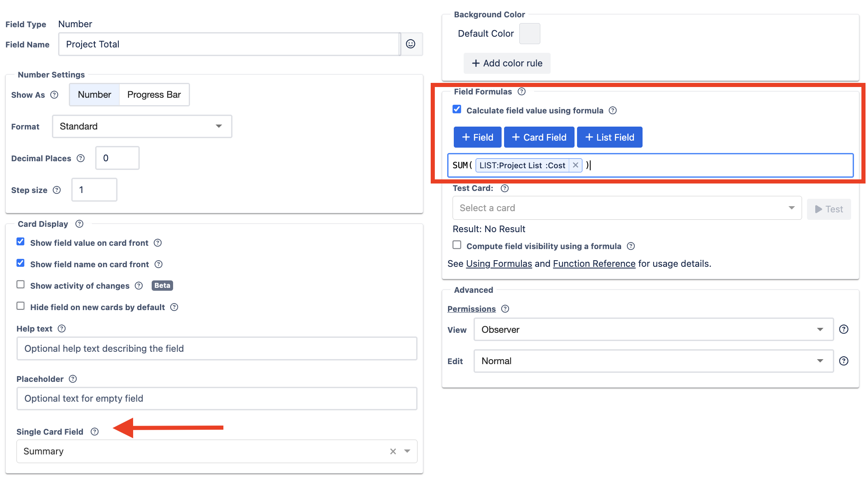Open the emoji picker beside Field Name
The height and width of the screenshot is (480, 868).
pos(411,44)
